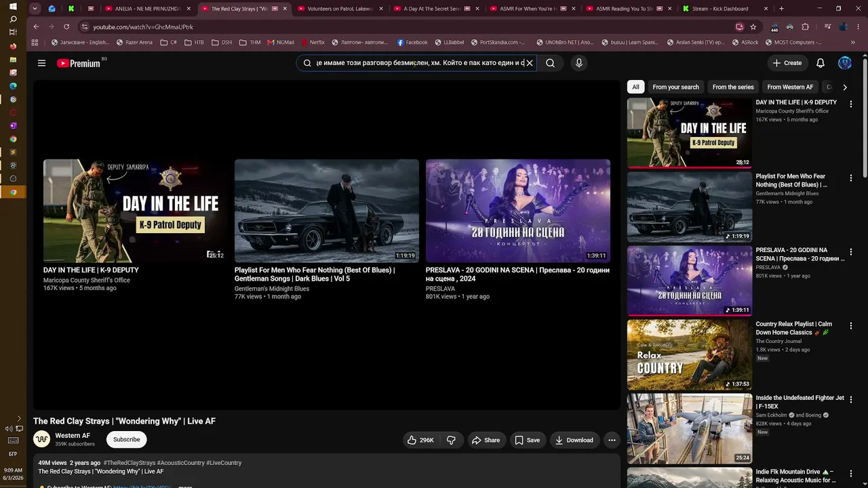Open the tab search dropdown arrow

click(x=35, y=9)
